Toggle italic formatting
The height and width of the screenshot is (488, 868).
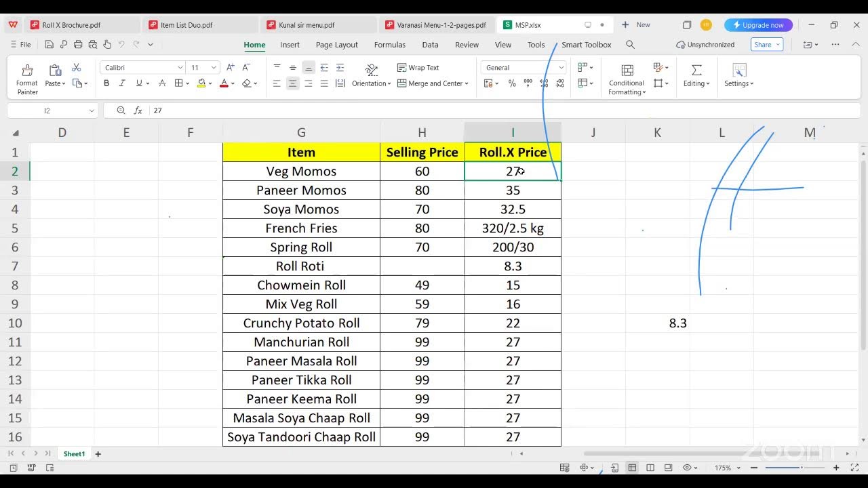(x=122, y=83)
